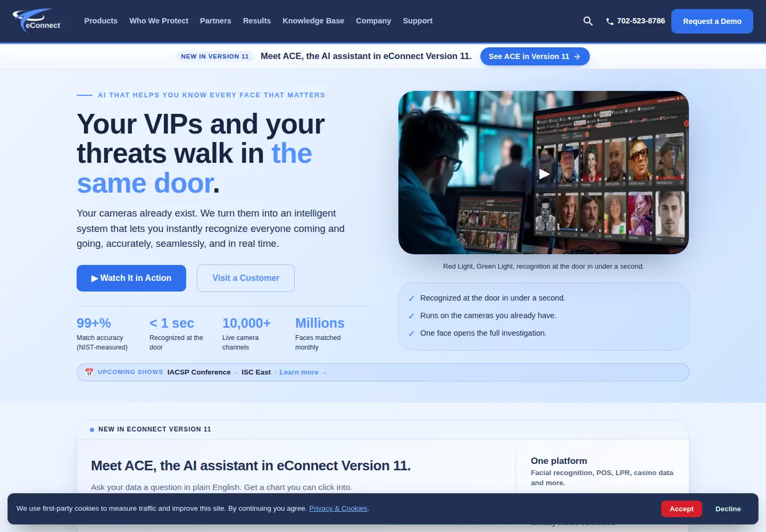Accept the cookie notice

(x=681, y=509)
